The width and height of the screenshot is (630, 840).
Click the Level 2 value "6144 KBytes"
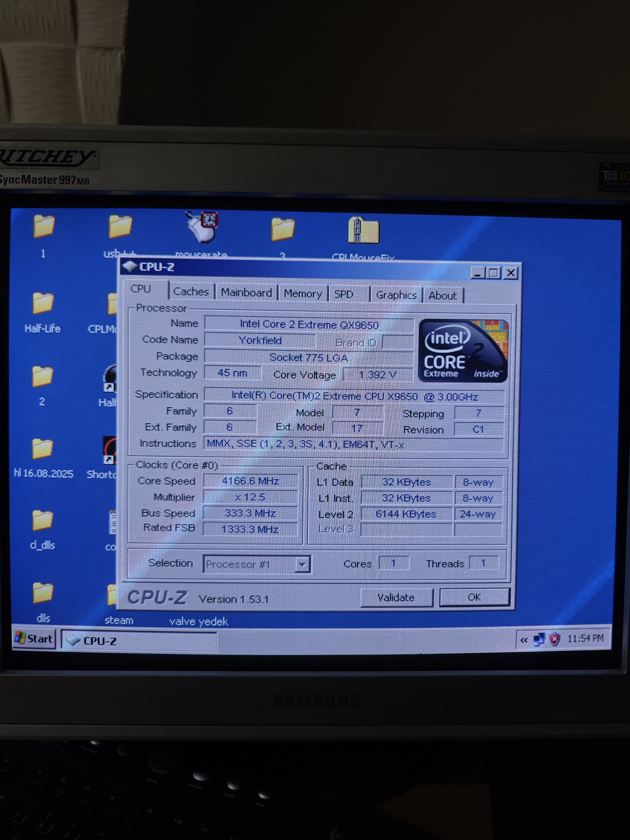click(x=407, y=514)
